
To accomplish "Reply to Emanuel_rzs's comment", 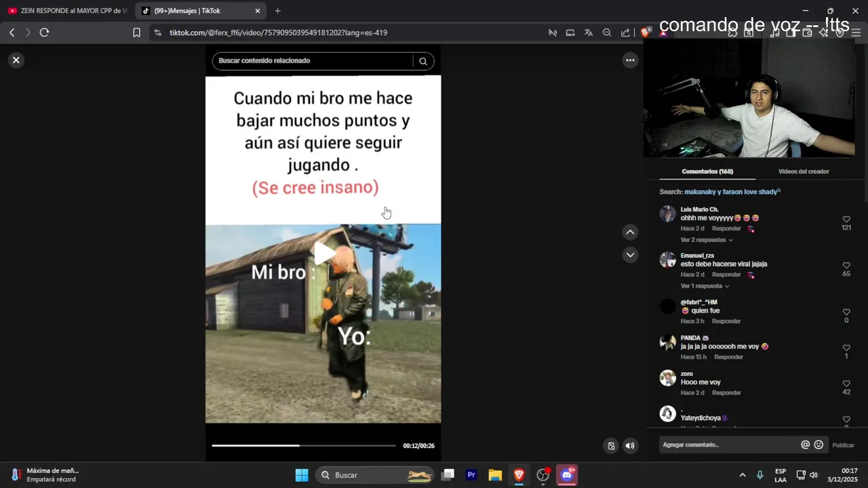I will (x=726, y=274).
